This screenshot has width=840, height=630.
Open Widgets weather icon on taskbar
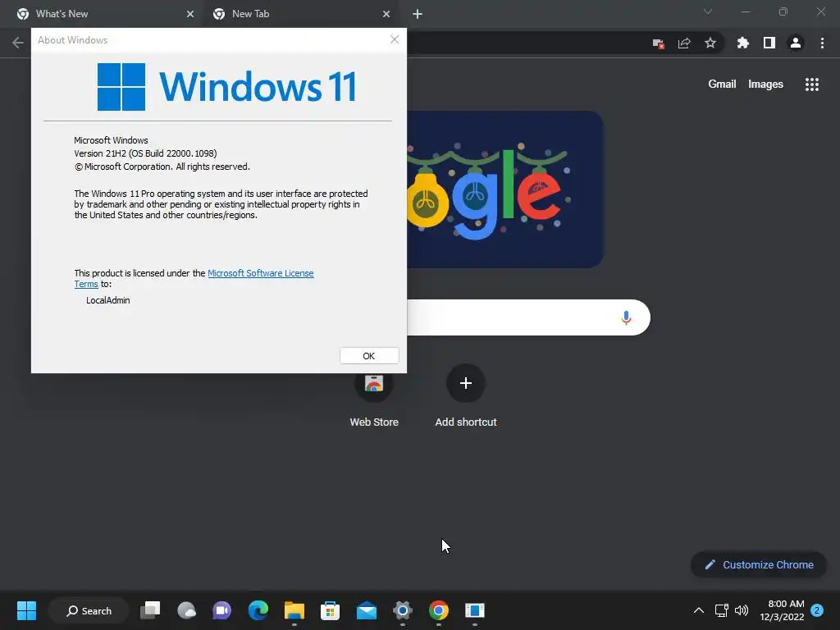pyautogui.click(x=186, y=610)
